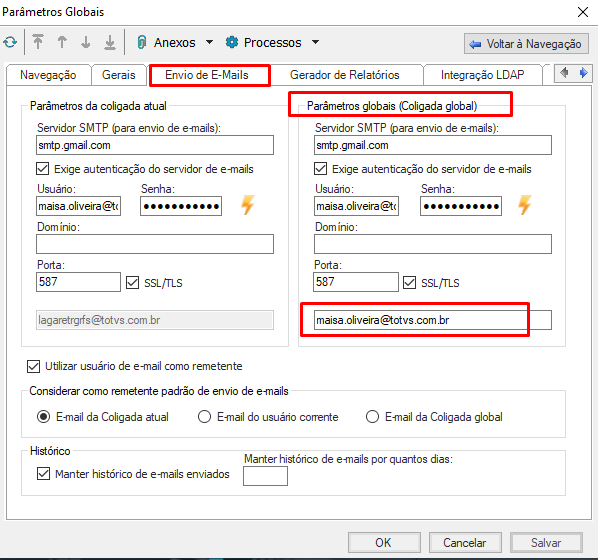Viewport: 598px width, 560px height.
Task: Test SMTP lightning icon in Coligada global
Action: [525, 205]
